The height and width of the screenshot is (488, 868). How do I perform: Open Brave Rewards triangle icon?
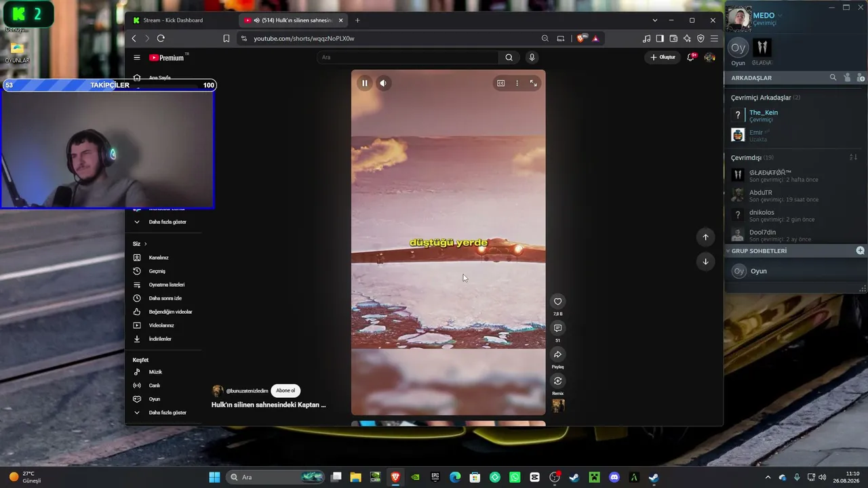tap(595, 39)
